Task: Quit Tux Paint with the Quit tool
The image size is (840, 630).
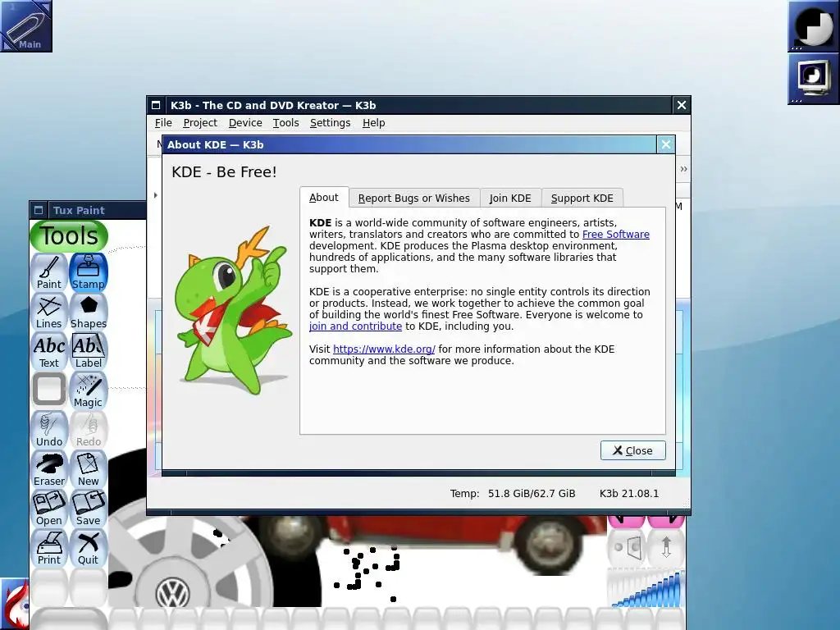Action: (x=89, y=548)
